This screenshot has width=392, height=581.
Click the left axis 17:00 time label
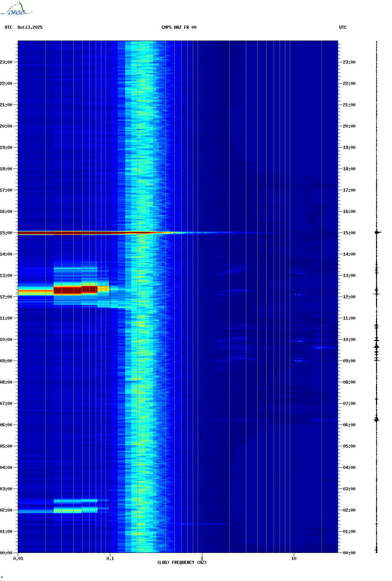(6, 190)
